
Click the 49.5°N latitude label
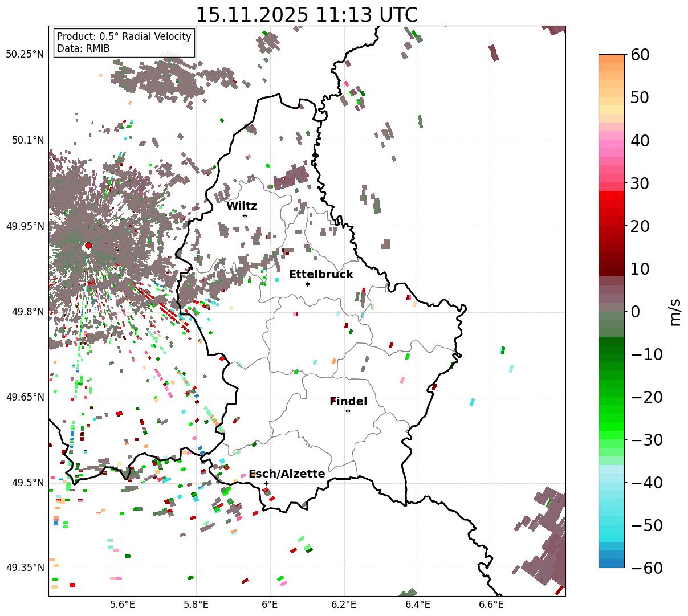tap(27, 483)
